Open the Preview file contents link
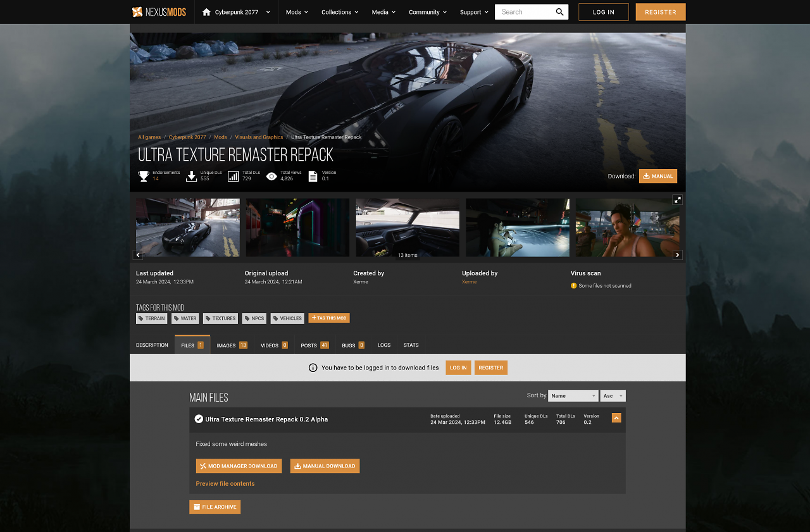This screenshot has height=532, width=810. (225, 484)
